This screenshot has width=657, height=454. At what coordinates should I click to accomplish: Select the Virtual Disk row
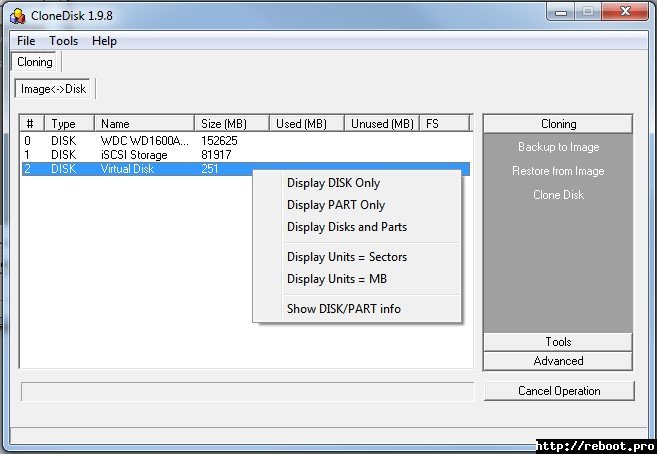click(246, 169)
